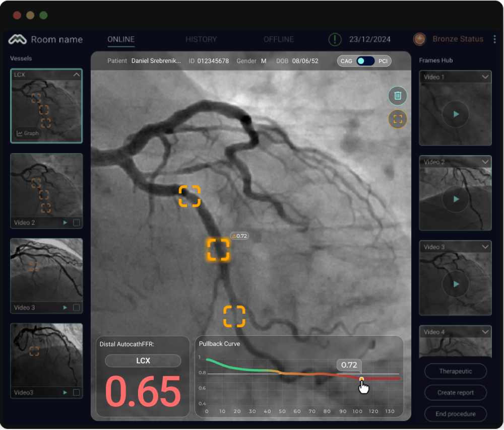Screen dimensions: 504x430
Task: Play Video3 bottom vessel thumbnail
Action: (65, 393)
